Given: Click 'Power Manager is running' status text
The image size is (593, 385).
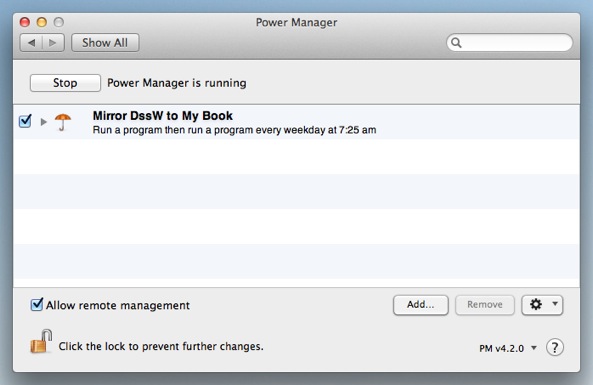Looking at the screenshot, I should (x=177, y=83).
